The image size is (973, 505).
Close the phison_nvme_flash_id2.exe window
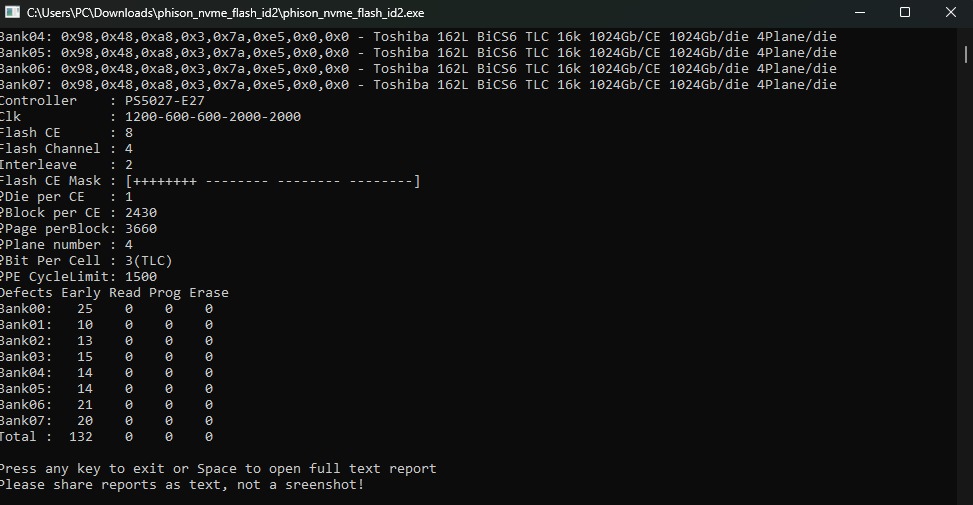950,12
